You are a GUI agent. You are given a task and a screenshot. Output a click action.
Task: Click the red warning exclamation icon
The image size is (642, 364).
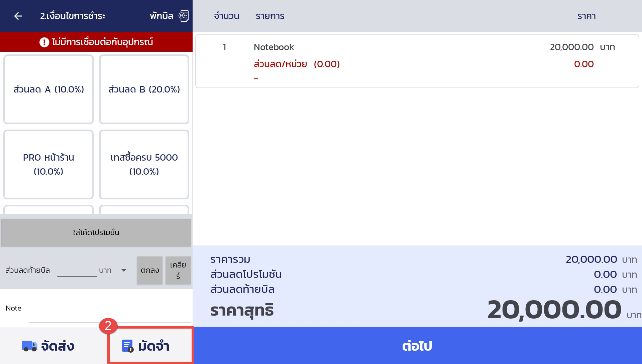[x=44, y=42]
